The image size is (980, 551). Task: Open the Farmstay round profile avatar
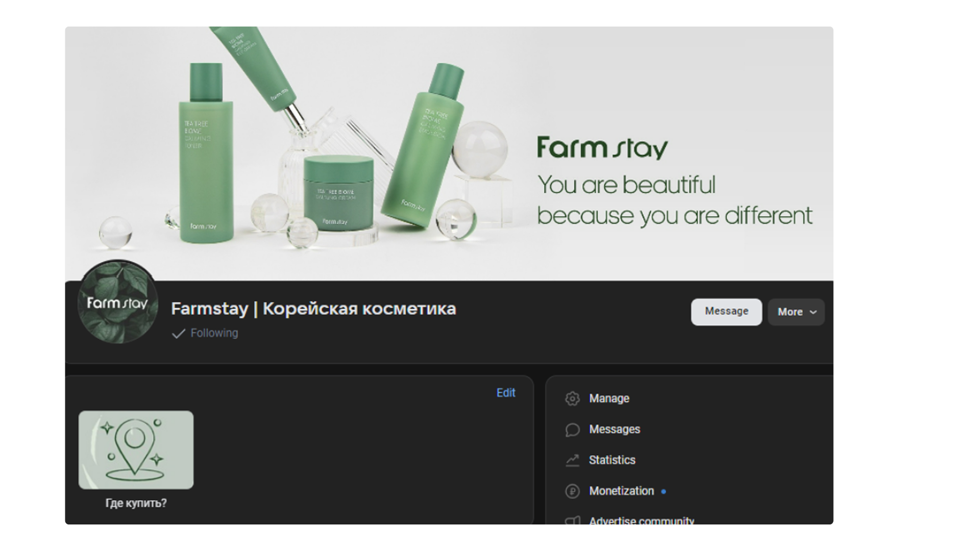[x=117, y=303]
